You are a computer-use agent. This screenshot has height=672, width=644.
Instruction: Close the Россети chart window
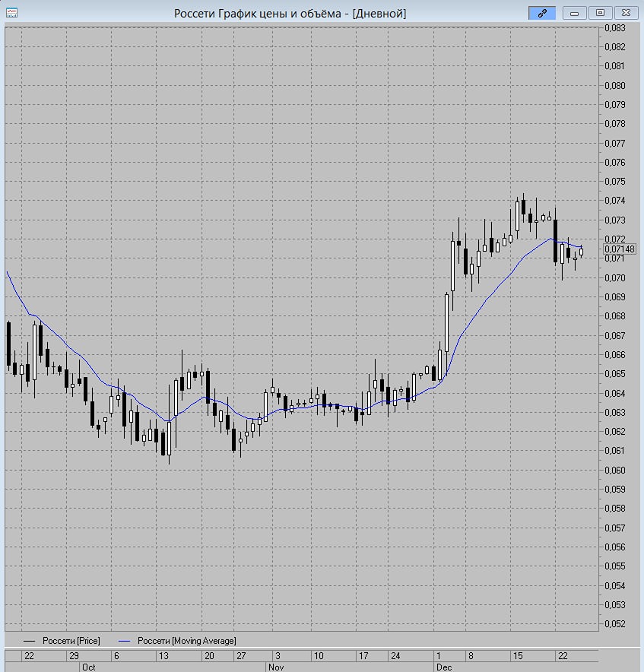pos(626,13)
